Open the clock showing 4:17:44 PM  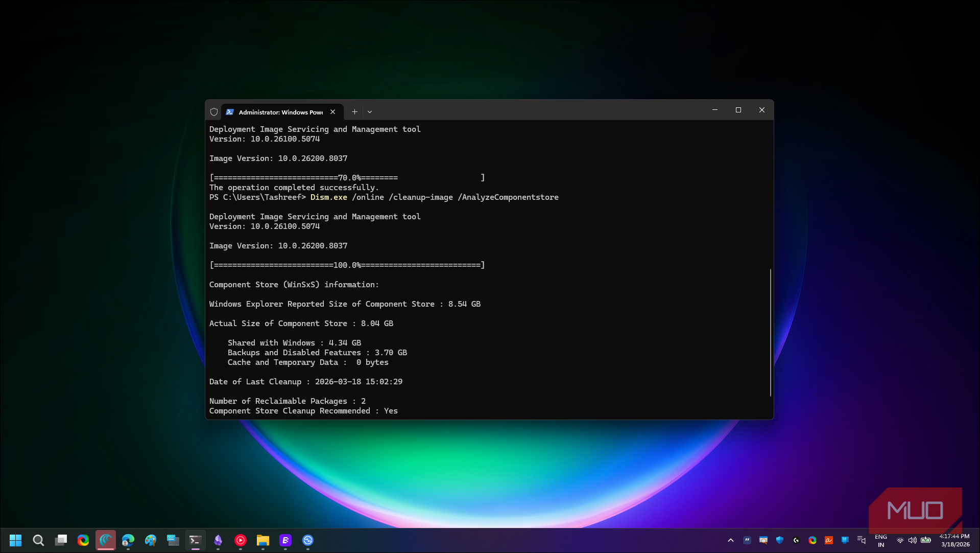pos(954,540)
